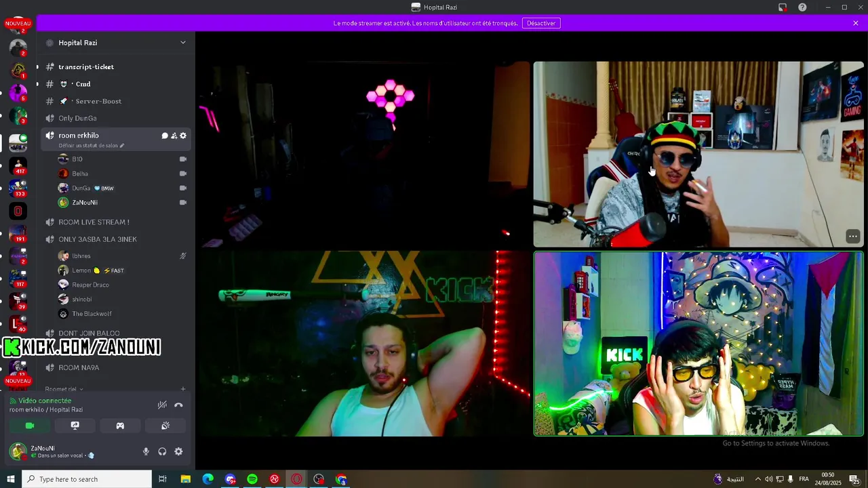The height and width of the screenshot is (488, 868).
Task: Collapse the Roomet riel category
Action: (64, 389)
